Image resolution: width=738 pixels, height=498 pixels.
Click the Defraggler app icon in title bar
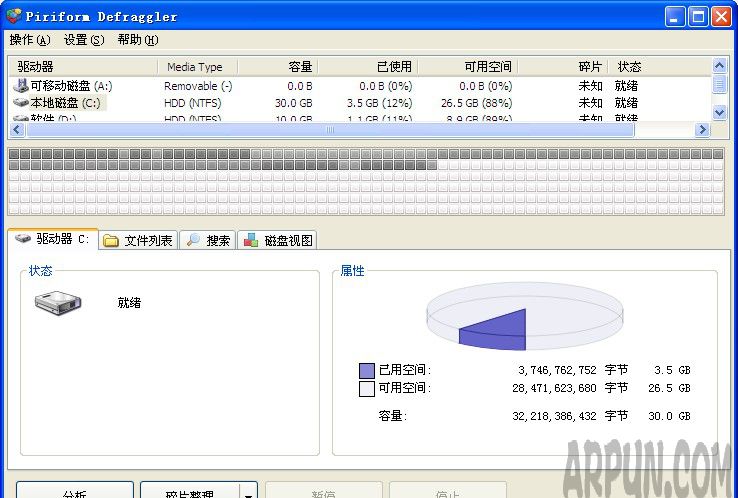pos(14,16)
